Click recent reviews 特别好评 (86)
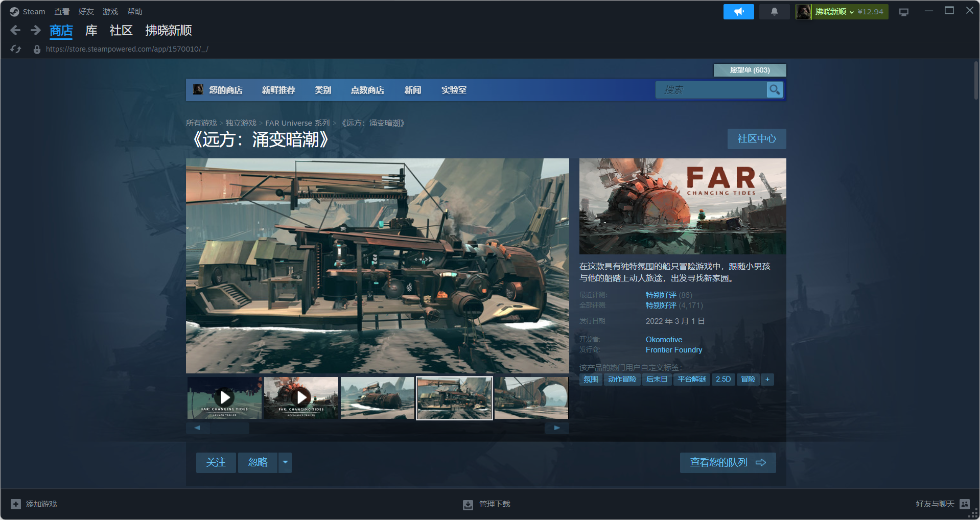 click(669, 295)
